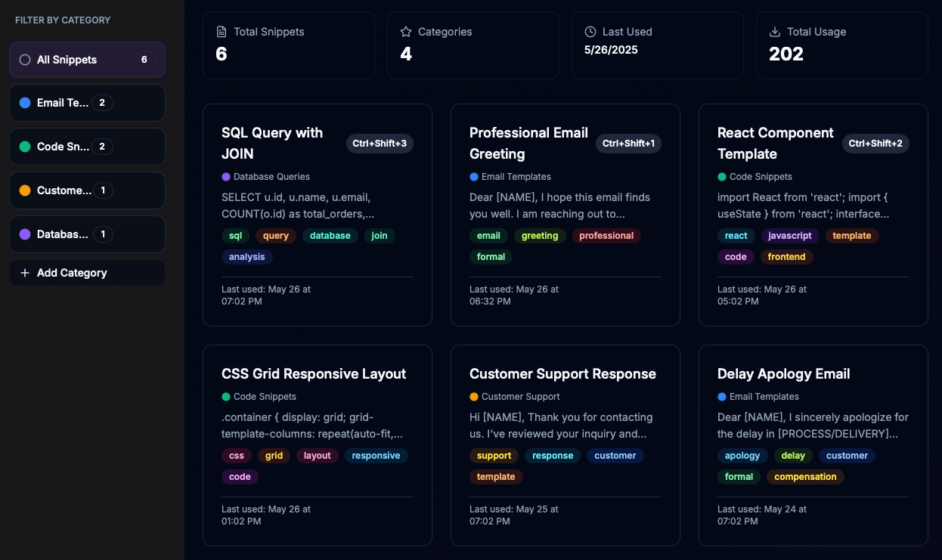Image resolution: width=942 pixels, height=560 pixels.
Task: Click the green Code Snippets dot on CSS Grid card
Action: [x=225, y=396]
